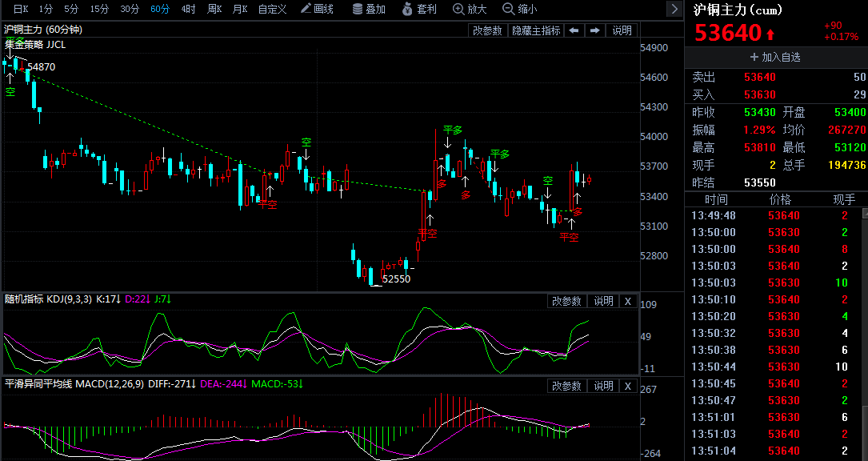This screenshot has width=868, height=461.
Task: Switch to the 月K period tab
Action: [240, 9]
